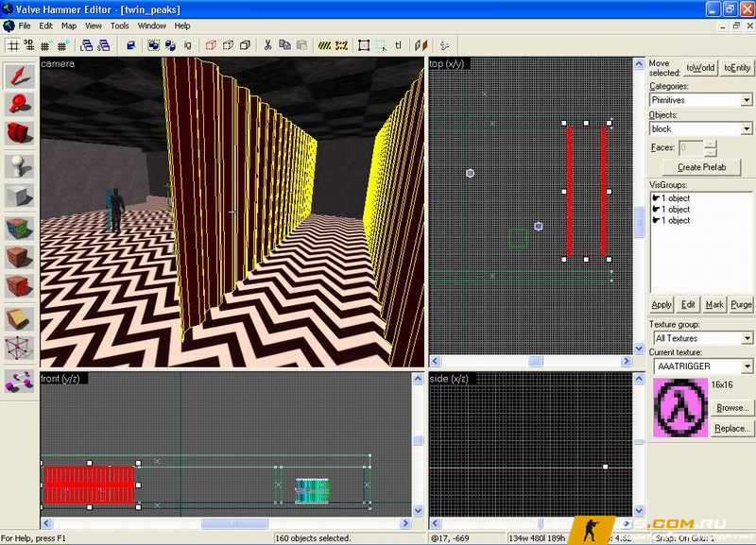Click the VisGroups Purge button
This screenshot has width=756, height=545.
[x=741, y=304]
